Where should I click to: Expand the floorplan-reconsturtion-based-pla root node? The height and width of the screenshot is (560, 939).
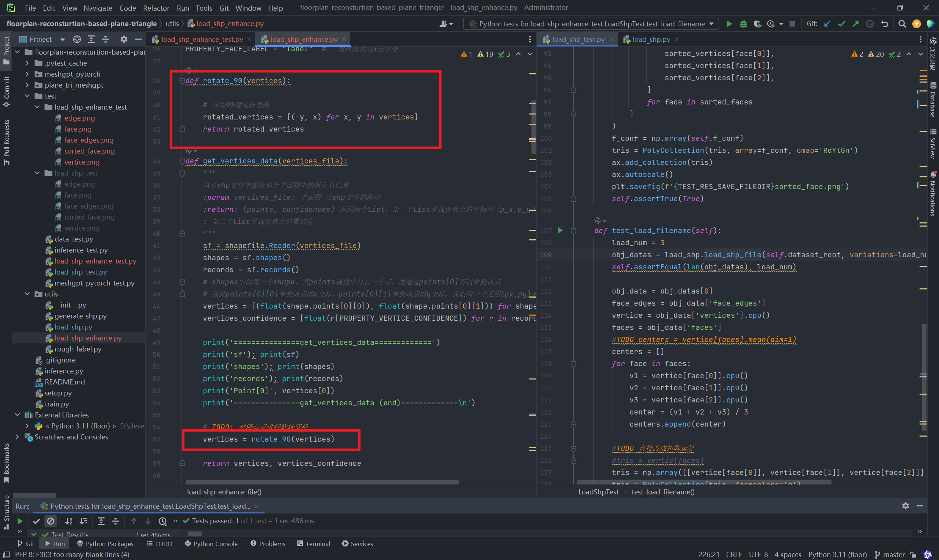tap(18, 52)
